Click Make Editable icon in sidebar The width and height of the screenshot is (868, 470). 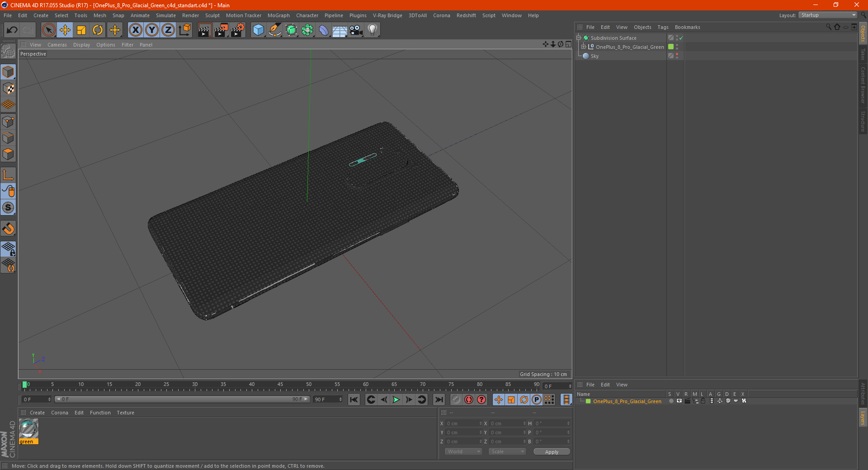(x=8, y=51)
